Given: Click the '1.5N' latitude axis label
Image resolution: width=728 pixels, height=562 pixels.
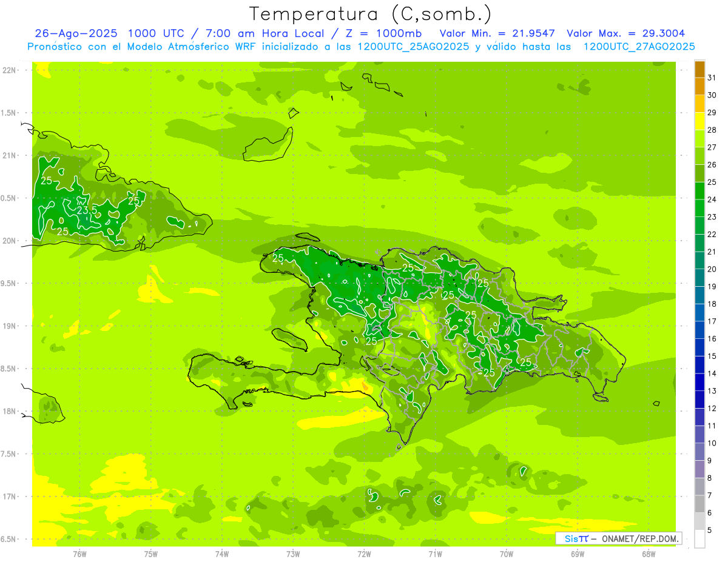Looking at the screenshot, I should pyautogui.click(x=9, y=113).
